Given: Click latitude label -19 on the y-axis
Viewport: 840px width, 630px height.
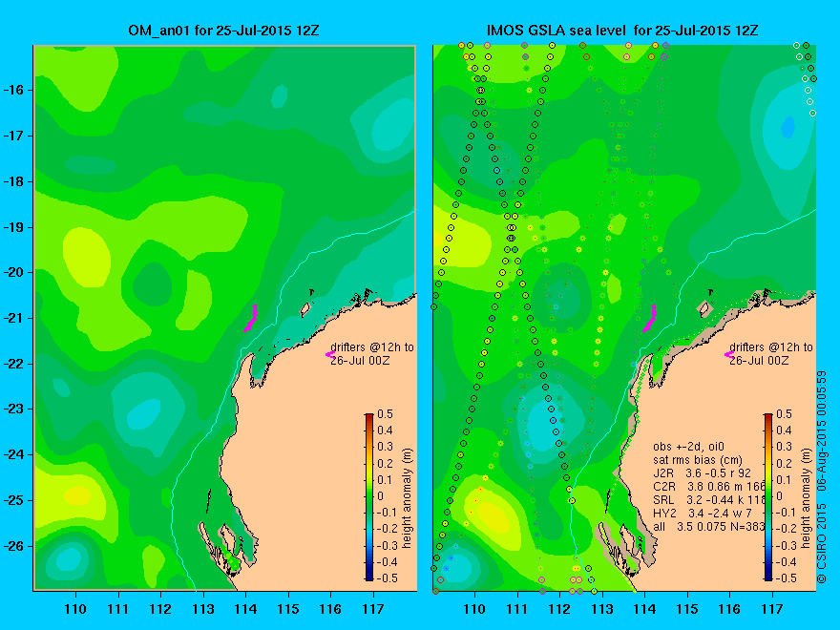Looking at the screenshot, I should coord(14,227).
